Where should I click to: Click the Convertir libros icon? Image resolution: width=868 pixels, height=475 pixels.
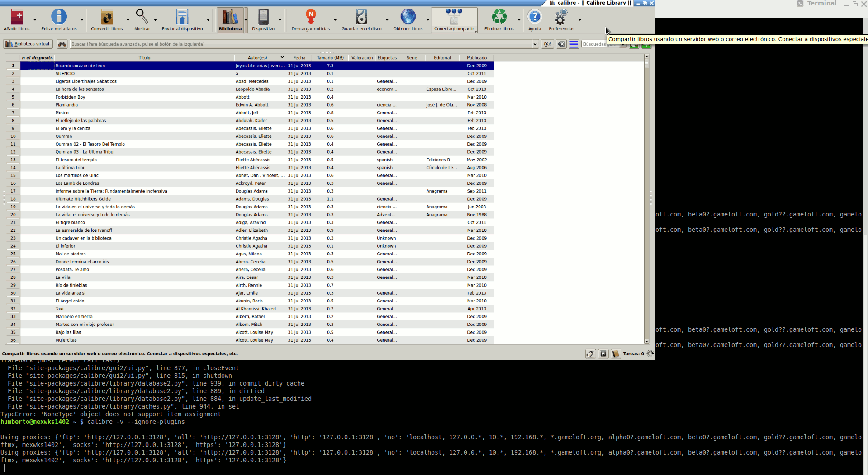(107, 17)
